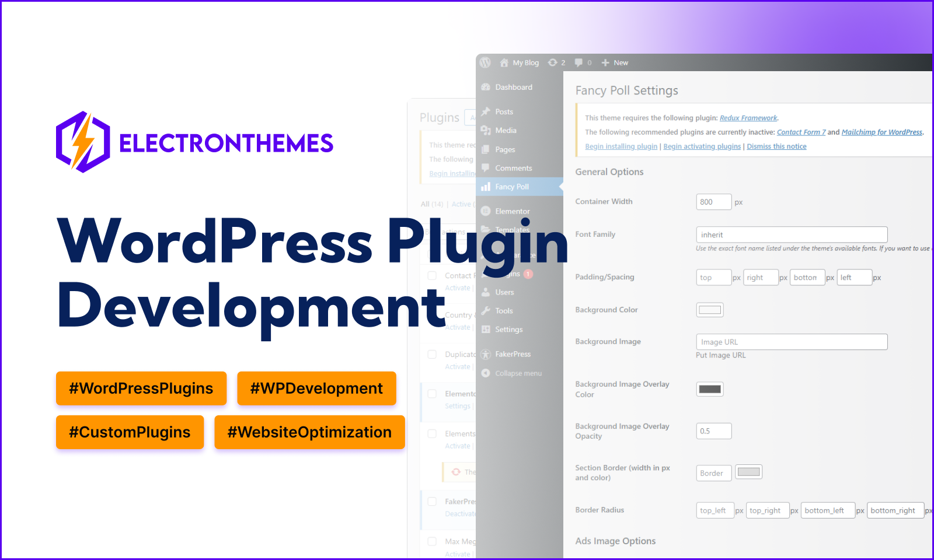Open the Tools wrench icon
934x560 pixels.
486,310
